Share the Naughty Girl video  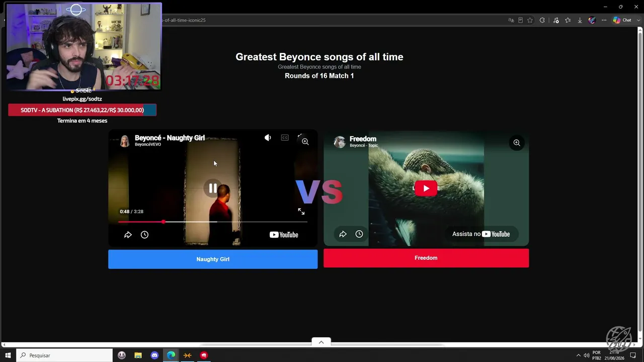pos(128,235)
